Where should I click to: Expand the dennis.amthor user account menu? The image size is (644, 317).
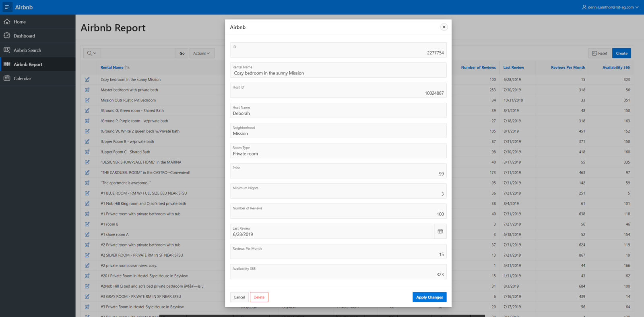tap(610, 7)
